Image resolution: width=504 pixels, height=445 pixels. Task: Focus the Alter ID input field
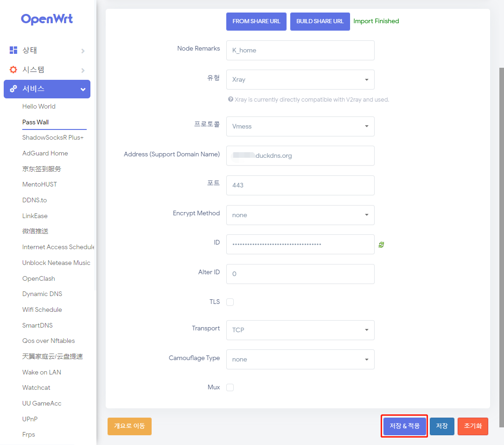pyautogui.click(x=300, y=274)
